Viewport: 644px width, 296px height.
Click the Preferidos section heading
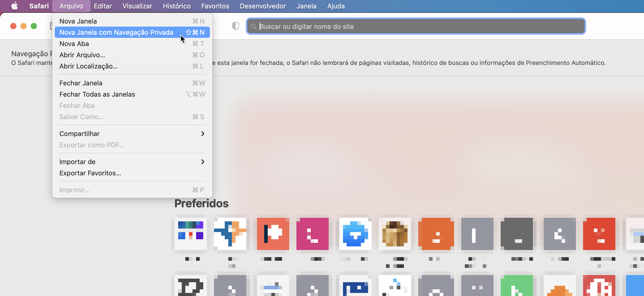point(201,203)
